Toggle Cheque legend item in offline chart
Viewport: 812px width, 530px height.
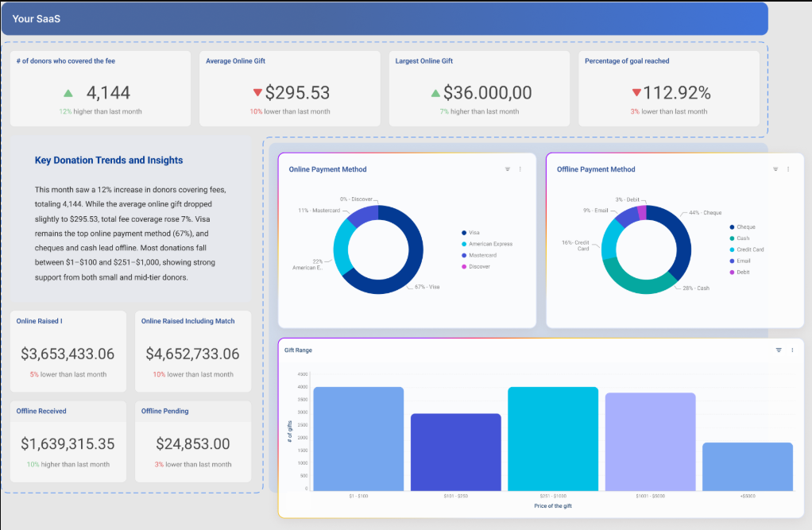click(x=744, y=227)
